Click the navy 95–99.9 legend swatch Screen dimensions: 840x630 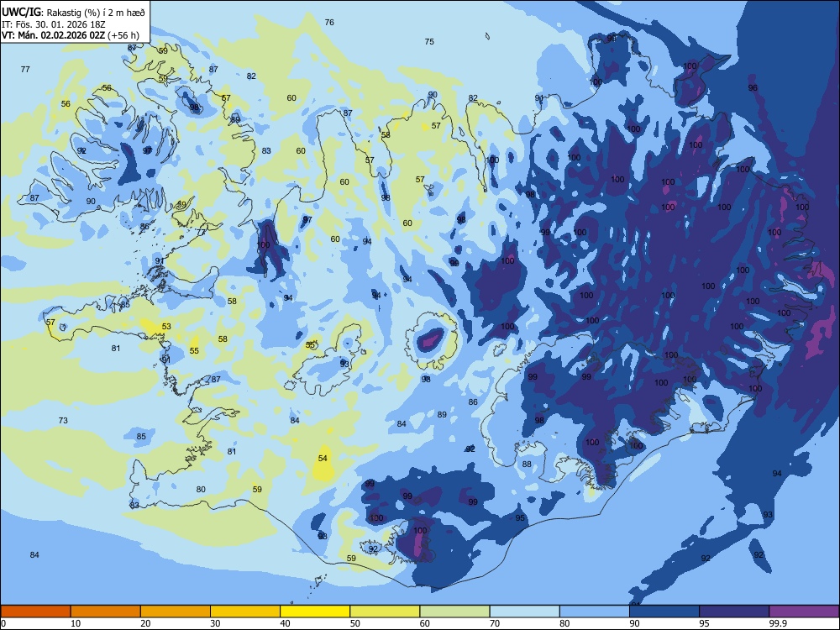click(x=734, y=612)
